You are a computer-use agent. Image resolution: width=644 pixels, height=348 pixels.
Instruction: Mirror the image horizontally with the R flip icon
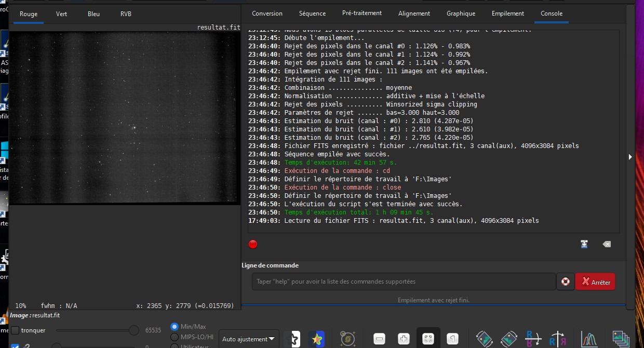click(x=533, y=339)
